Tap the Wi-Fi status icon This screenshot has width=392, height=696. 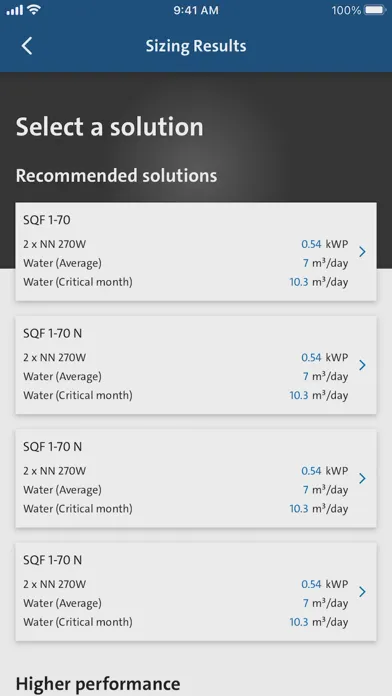(x=34, y=10)
